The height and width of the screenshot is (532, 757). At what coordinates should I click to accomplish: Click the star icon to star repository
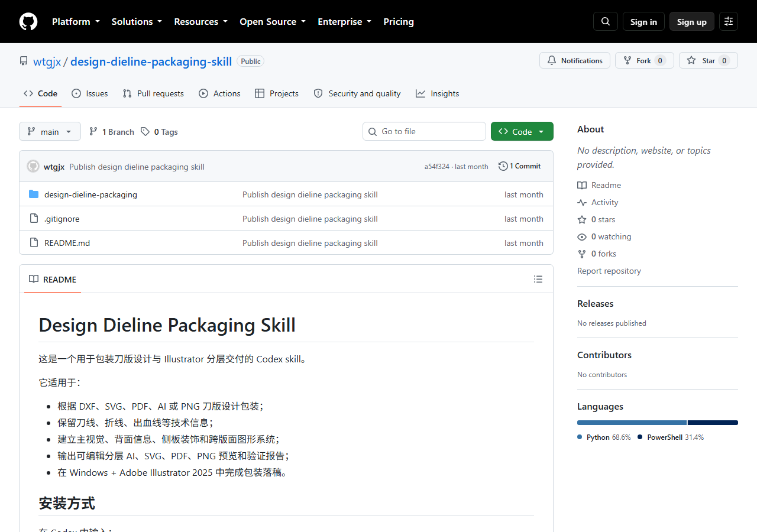pos(691,60)
